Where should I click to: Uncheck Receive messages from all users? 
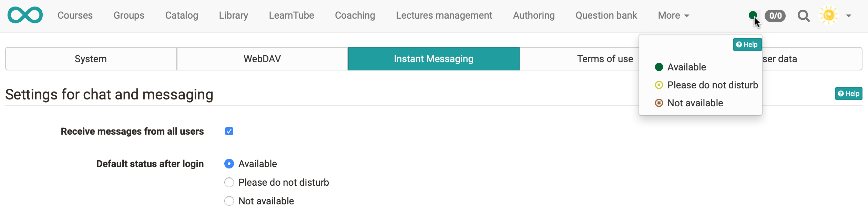tap(229, 131)
